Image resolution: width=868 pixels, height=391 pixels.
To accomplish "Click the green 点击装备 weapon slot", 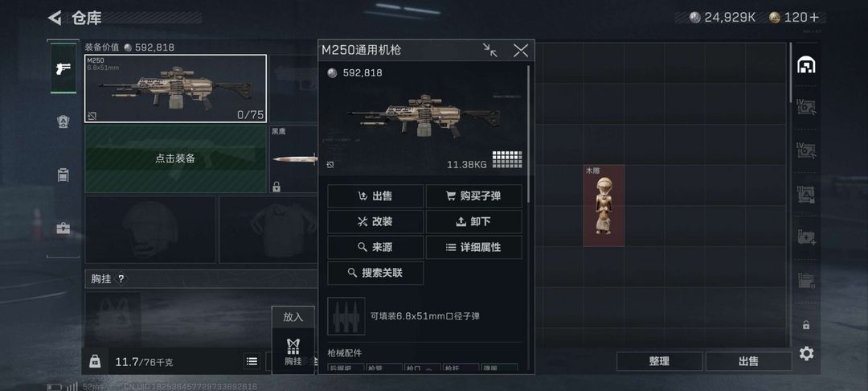I will [175, 159].
